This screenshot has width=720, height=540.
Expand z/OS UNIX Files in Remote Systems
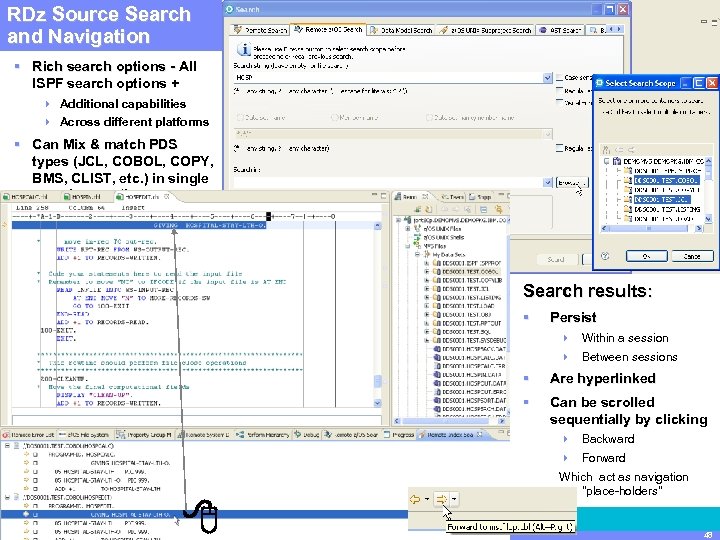click(x=407, y=228)
